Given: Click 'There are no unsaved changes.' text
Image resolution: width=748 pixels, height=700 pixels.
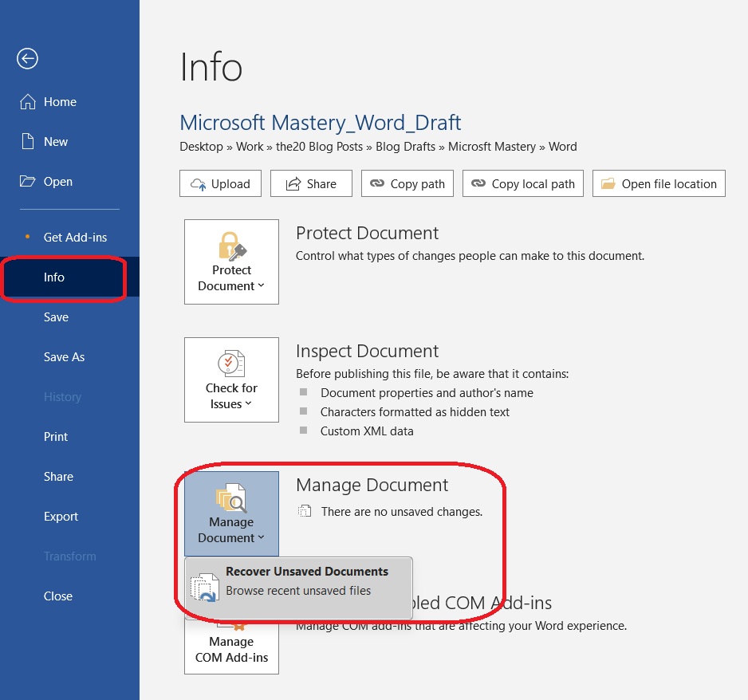Looking at the screenshot, I should coord(402,511).
